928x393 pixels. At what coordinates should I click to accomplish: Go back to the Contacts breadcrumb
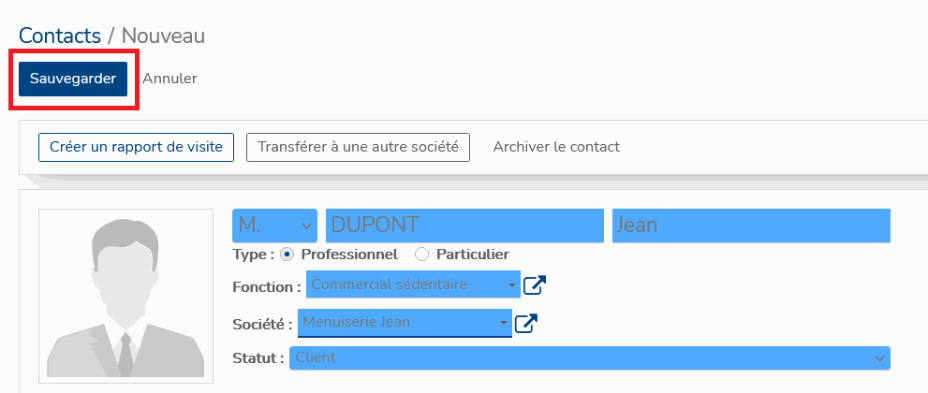60,36
